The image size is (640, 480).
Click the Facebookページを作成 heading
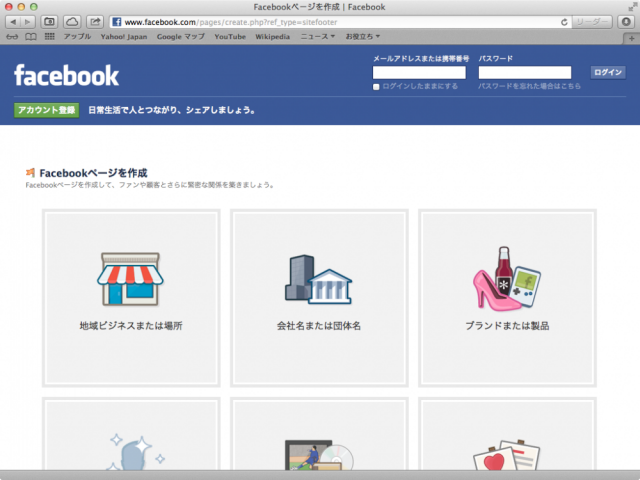[93, 173]
